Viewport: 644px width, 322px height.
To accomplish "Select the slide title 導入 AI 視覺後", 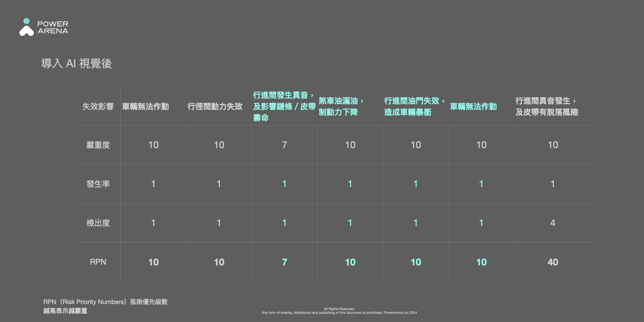I will click(77, 64).
